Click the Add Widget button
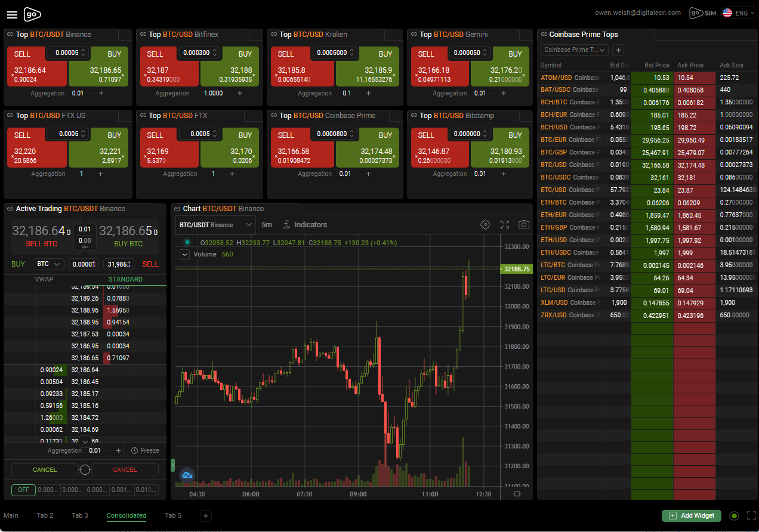The height and width of the screenshot is (532, 759). 692,516
